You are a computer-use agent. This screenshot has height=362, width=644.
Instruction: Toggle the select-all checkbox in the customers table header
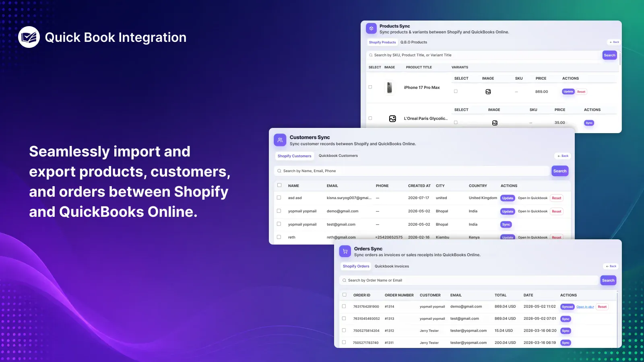279,185
